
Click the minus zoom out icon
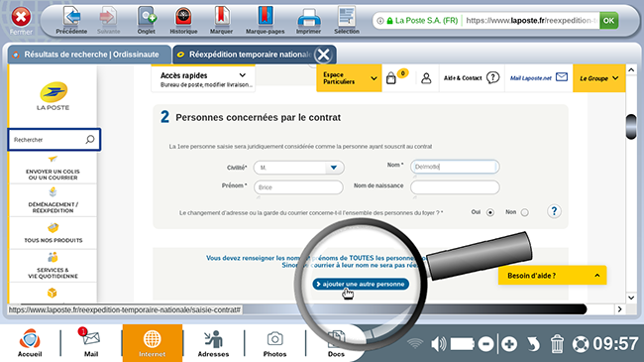[x=485, y=344]
